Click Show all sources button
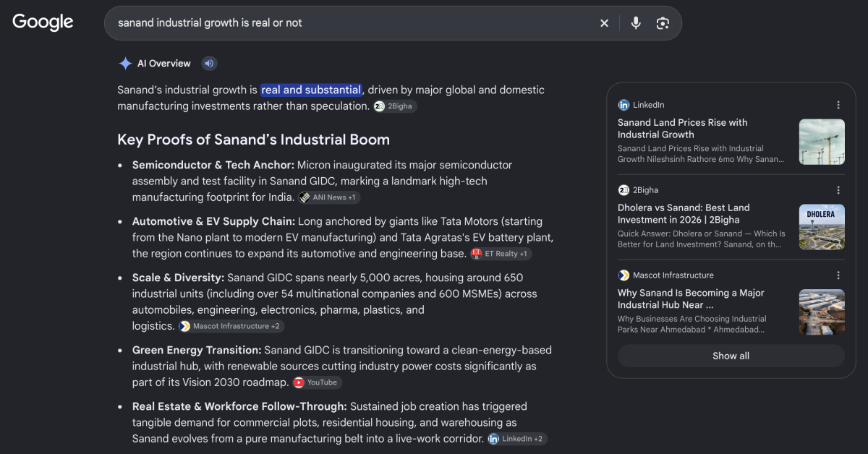Viewport: 868px width, 454px height. click(x=731, y=356)
